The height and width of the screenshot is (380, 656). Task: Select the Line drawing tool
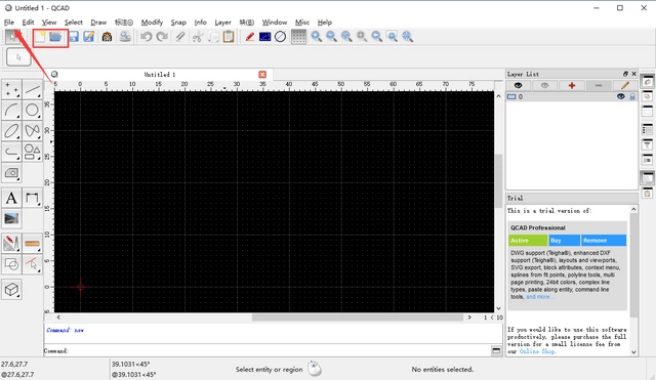(32, 89)
